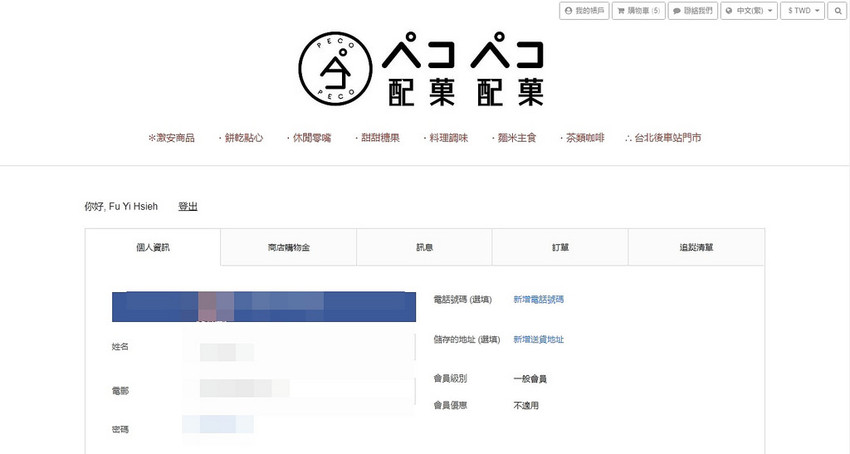The width and height of the screenshot is (850, 454).
Task: Open the 甜甜糖果 category menu
Action: (x=377, y=138)
